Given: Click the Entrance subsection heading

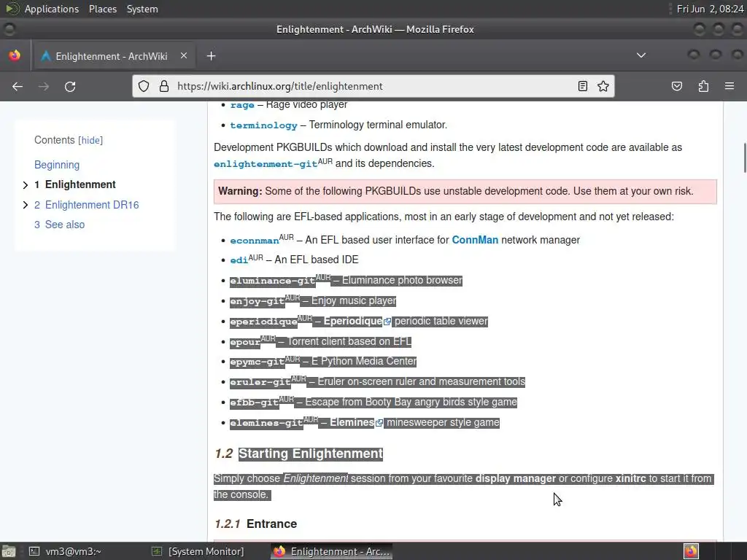Looking at the screenshot, I should click(271, 524).
